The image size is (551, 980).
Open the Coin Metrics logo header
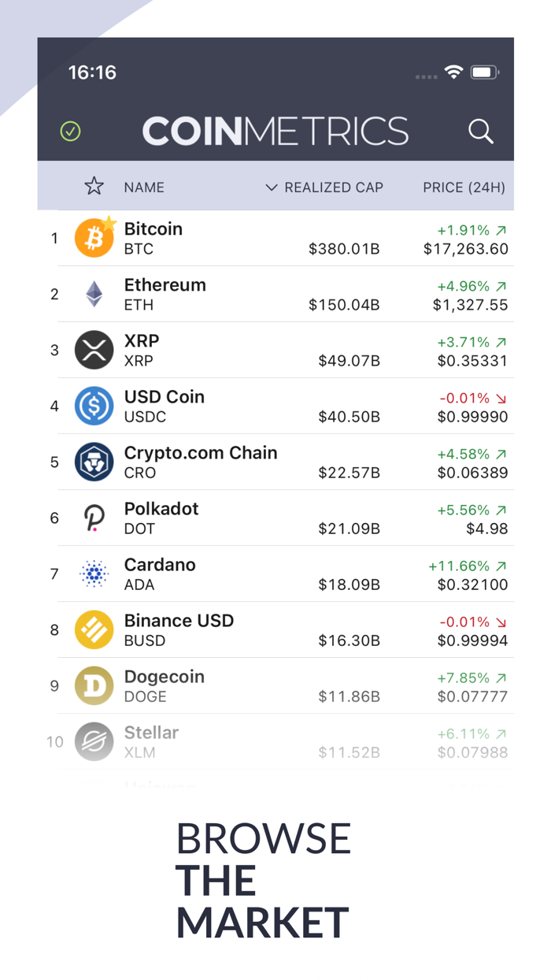pos(275,131)
